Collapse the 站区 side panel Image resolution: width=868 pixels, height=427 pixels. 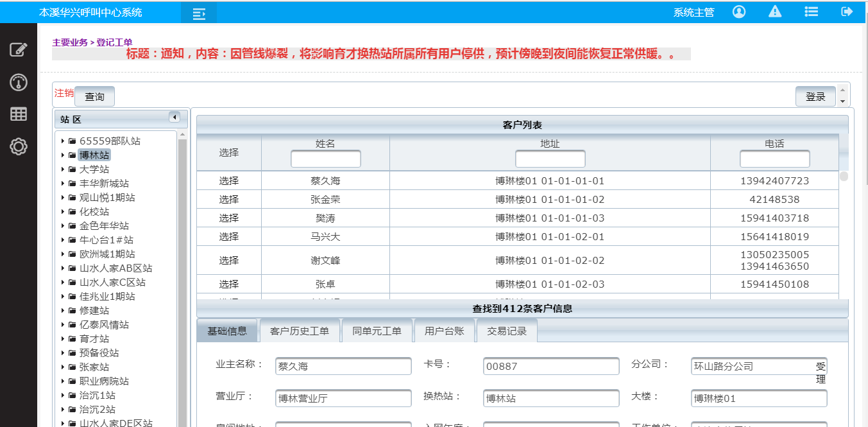175,118
